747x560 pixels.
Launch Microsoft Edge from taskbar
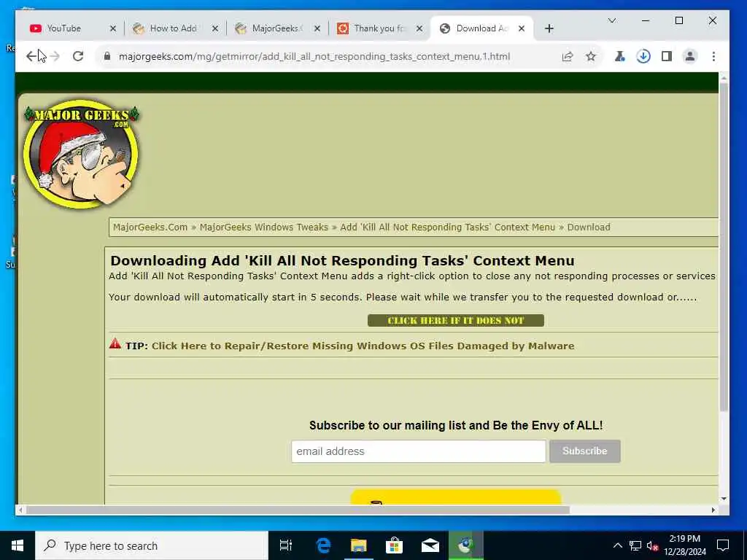point(323,545)
